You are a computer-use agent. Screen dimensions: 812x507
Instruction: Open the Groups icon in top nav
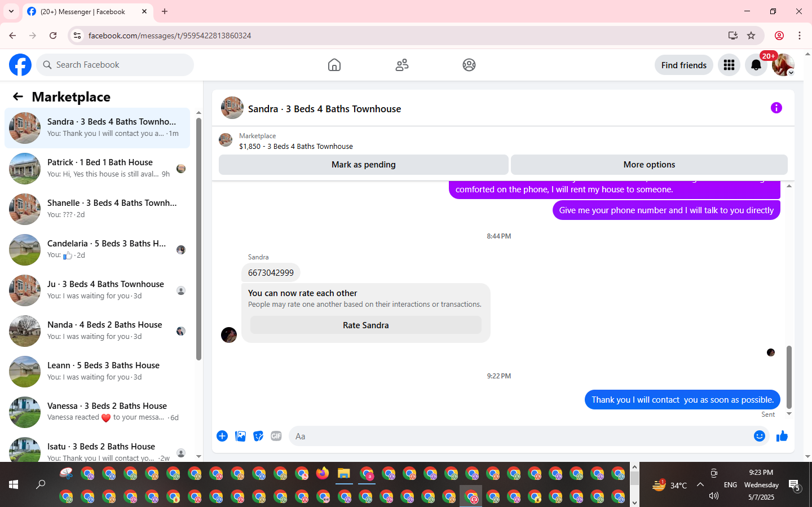[469, 65]
